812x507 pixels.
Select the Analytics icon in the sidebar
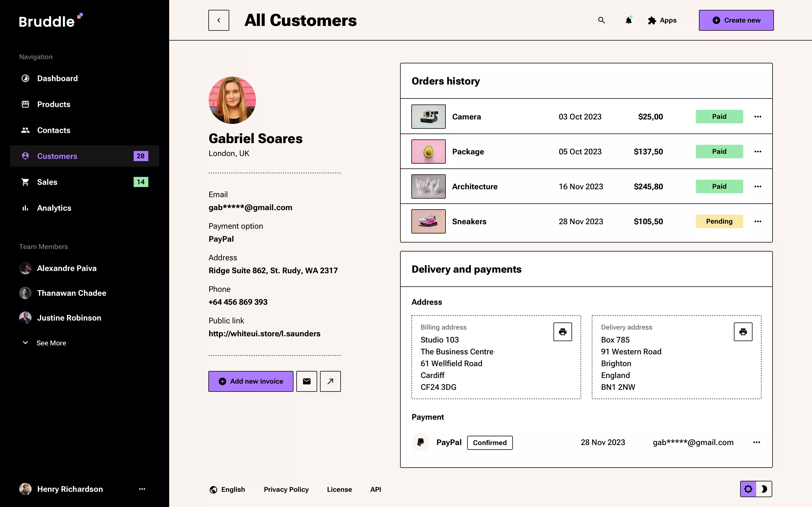pyautogui.click(x=25, y=208)
